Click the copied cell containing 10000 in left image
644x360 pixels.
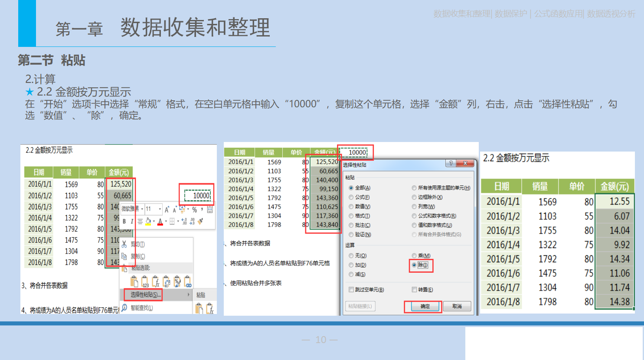pos(198,195)
